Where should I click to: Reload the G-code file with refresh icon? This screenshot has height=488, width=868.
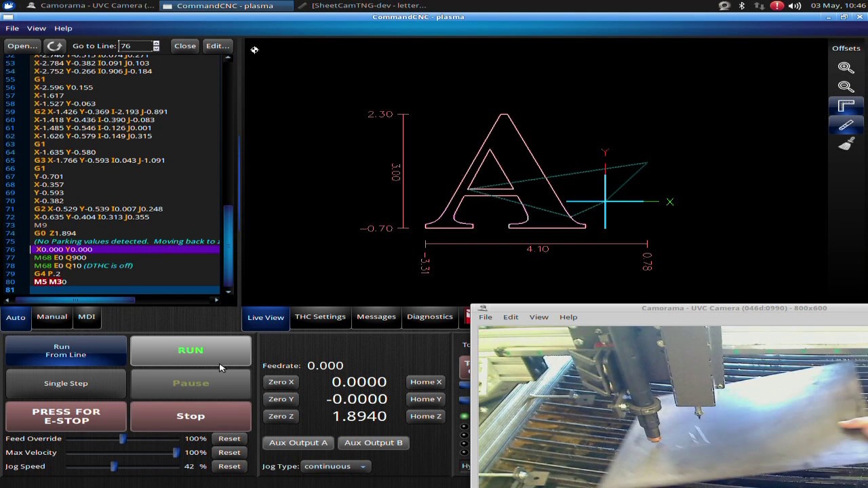point(55,46)
